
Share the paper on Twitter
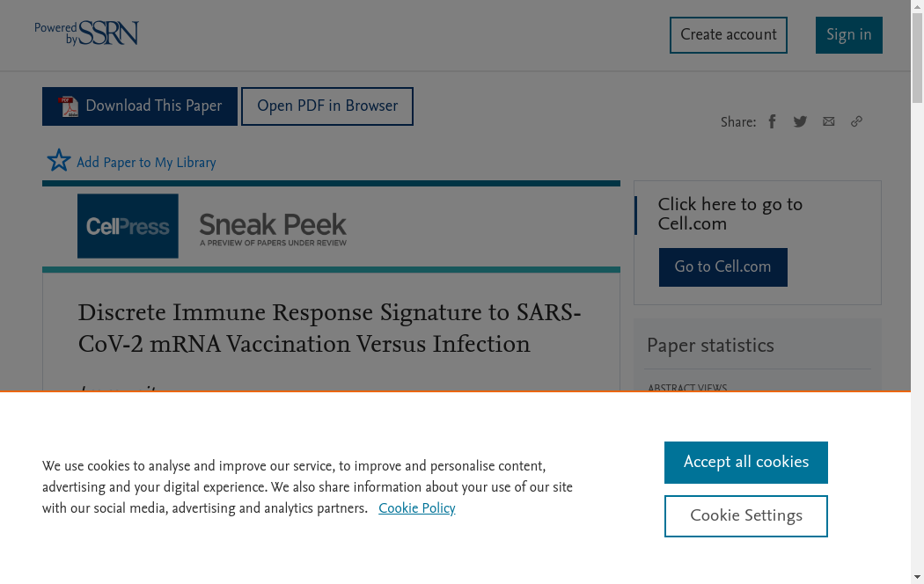pyautogui.click(x=800, y=121)
